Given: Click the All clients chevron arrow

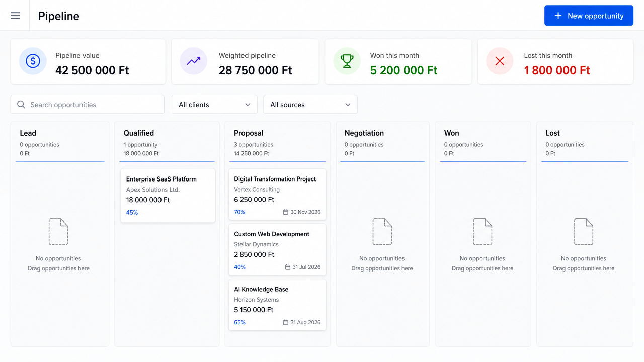Looking at the screenshot, I should click(248, 105).
